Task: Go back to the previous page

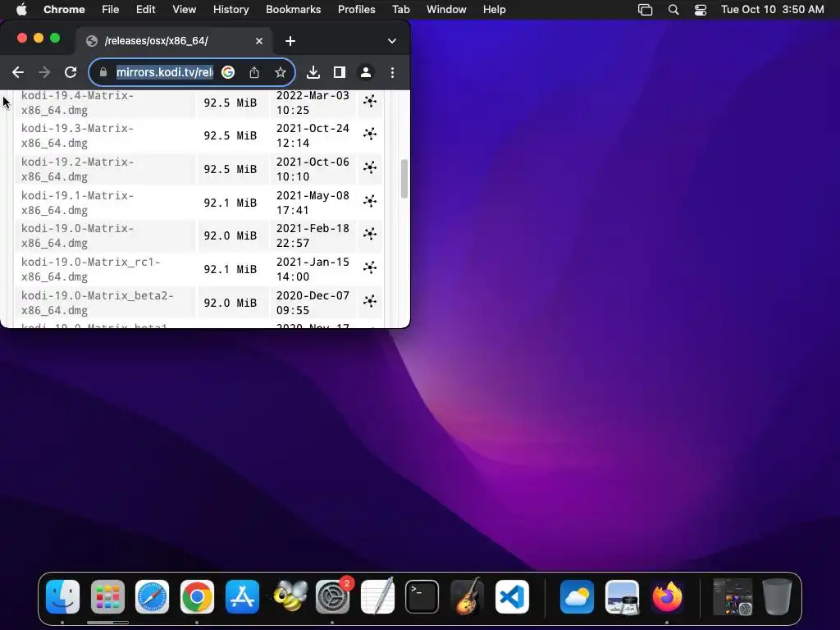Action: pos(18,72)
